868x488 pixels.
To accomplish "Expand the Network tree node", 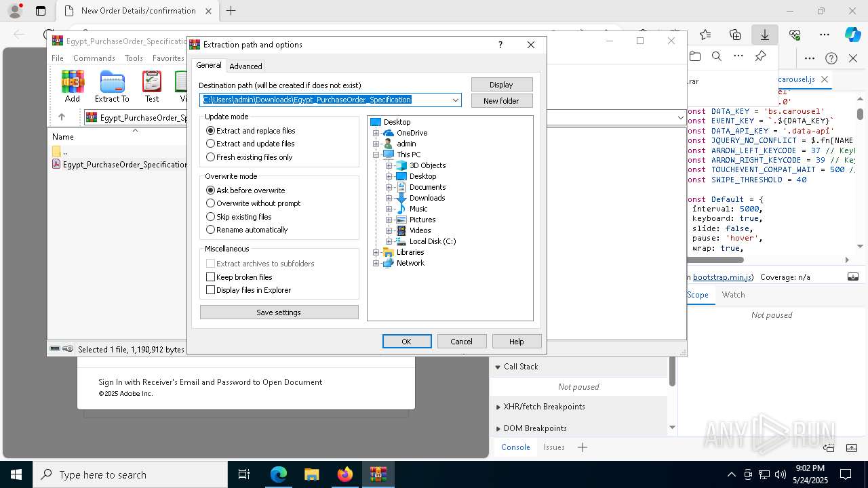I will (376, 263).
